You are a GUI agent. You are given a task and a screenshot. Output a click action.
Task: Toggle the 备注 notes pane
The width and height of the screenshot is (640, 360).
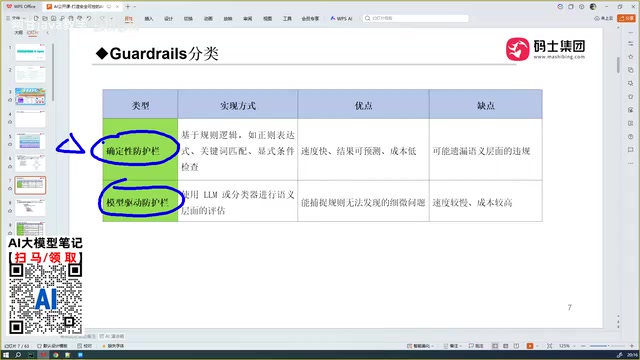click(452, 346)
